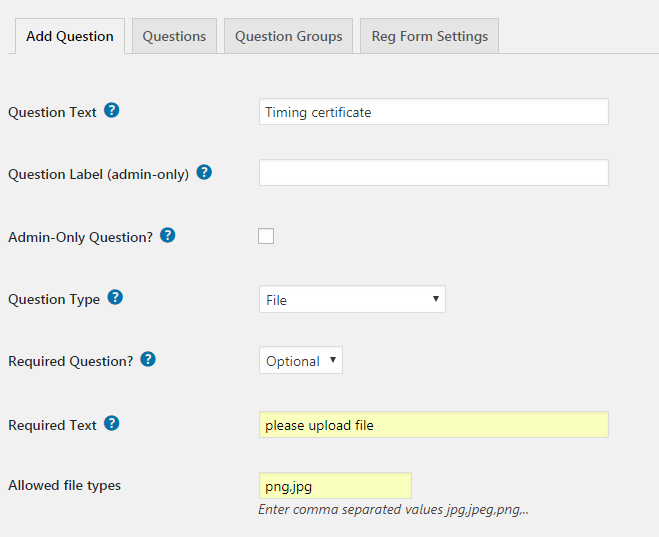This screenshot has width=659, height=537.
Task: Click the Question Text field containing Timing certificate
Action: point(433,112)
